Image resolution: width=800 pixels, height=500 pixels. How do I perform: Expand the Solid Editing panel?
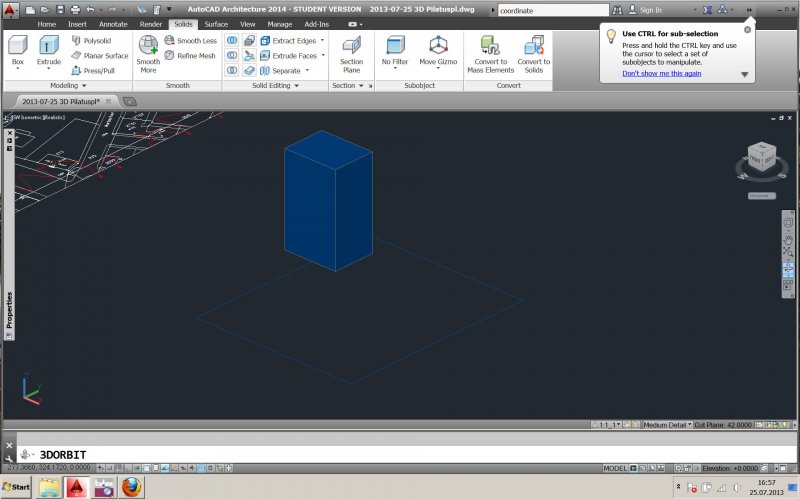pos(276,85)
